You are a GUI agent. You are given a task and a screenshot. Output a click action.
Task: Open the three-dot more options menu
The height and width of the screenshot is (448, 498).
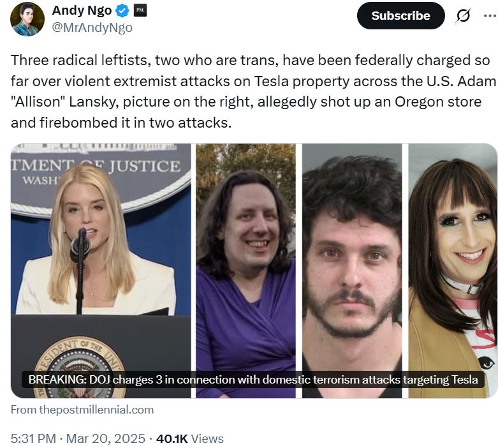490,15
